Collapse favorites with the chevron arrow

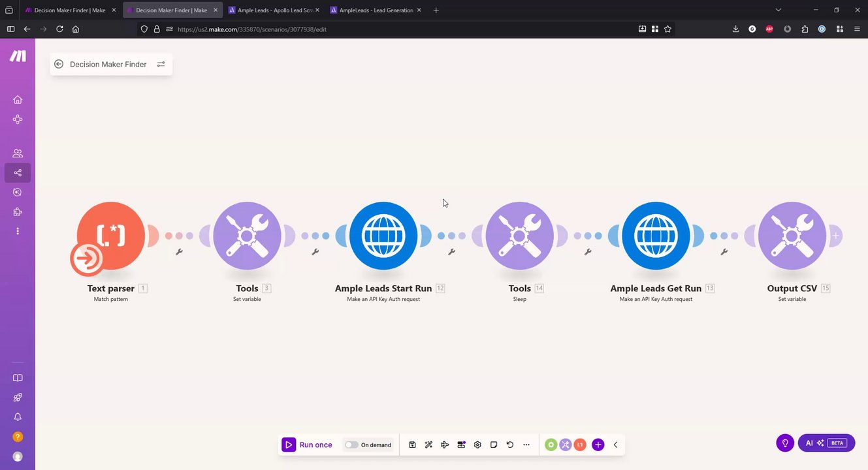615,445
